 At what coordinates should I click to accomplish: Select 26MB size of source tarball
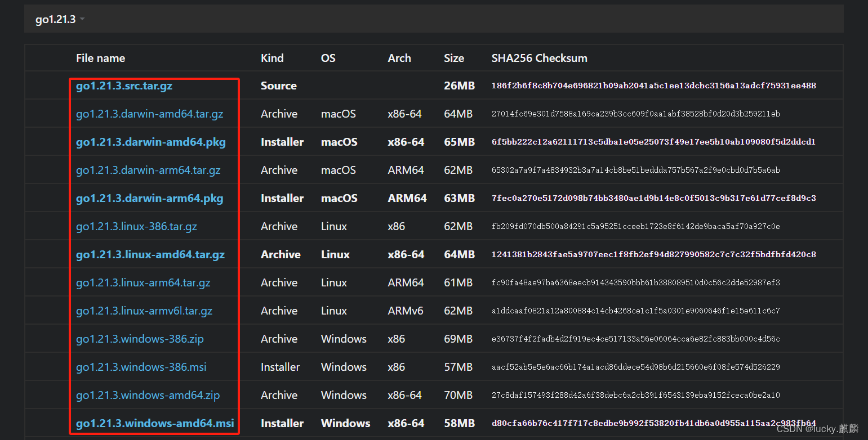459,86
